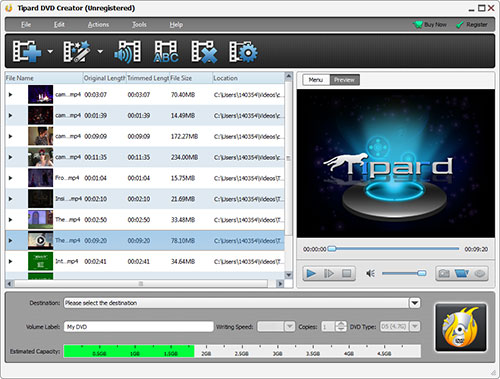Sort by File Name column header
500x379 pixels.
pos(44,78)
